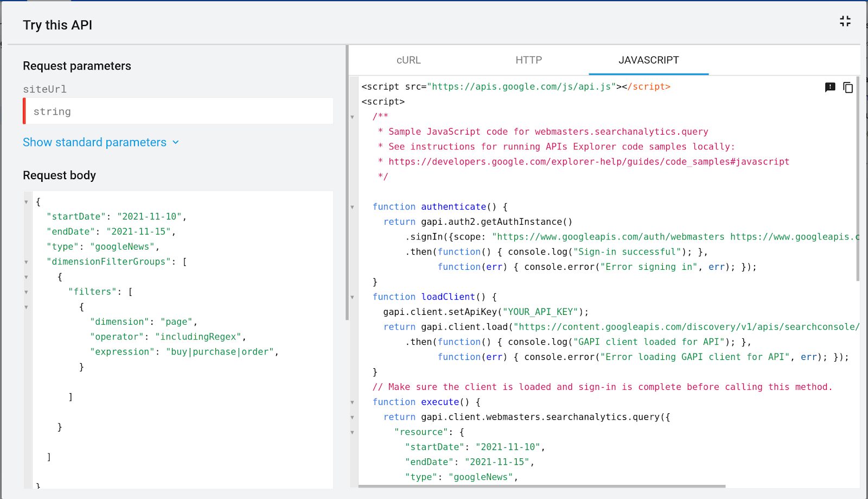Click the "page" dimension value
Viewport: 868px width, 499px height.
[177, 322]
